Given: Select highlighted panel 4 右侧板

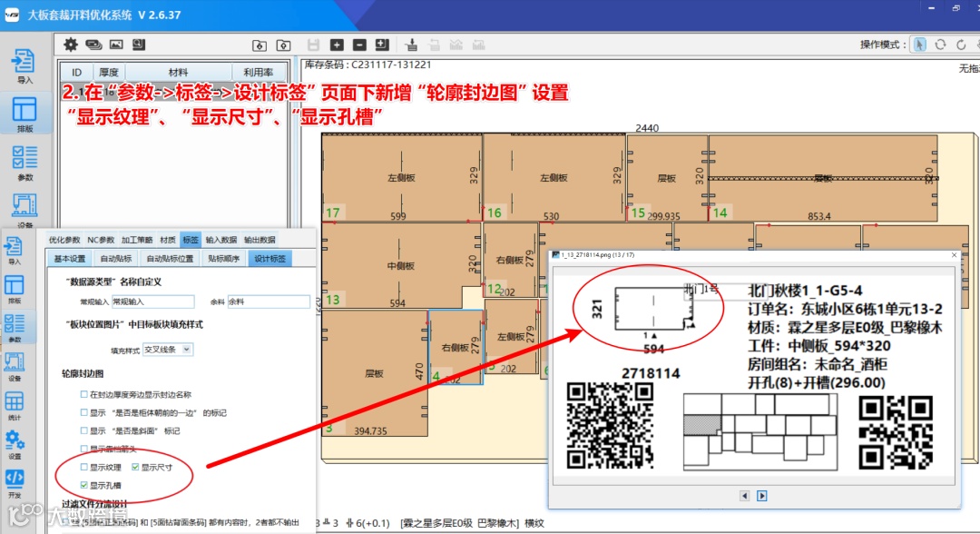Looking at the screenshot, I should 456,347.
